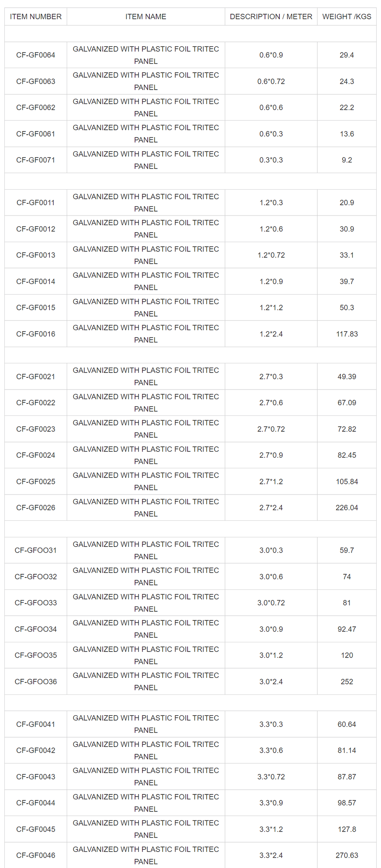Click the 1.2*0.72 size cell
The height and width of the screenshot is (868, 381).
(x=271, y=255)
